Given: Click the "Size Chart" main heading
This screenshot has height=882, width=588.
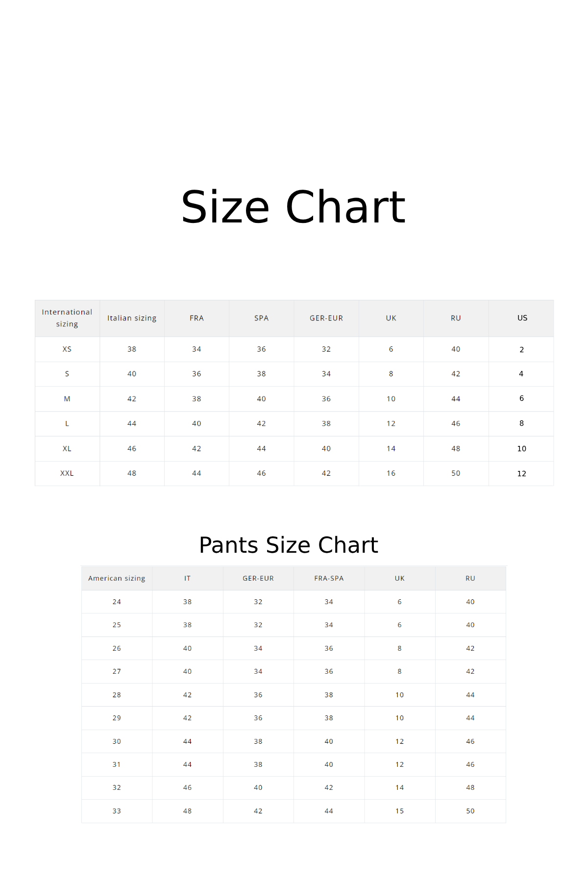Looking at the screenshot, I should 293,207.
